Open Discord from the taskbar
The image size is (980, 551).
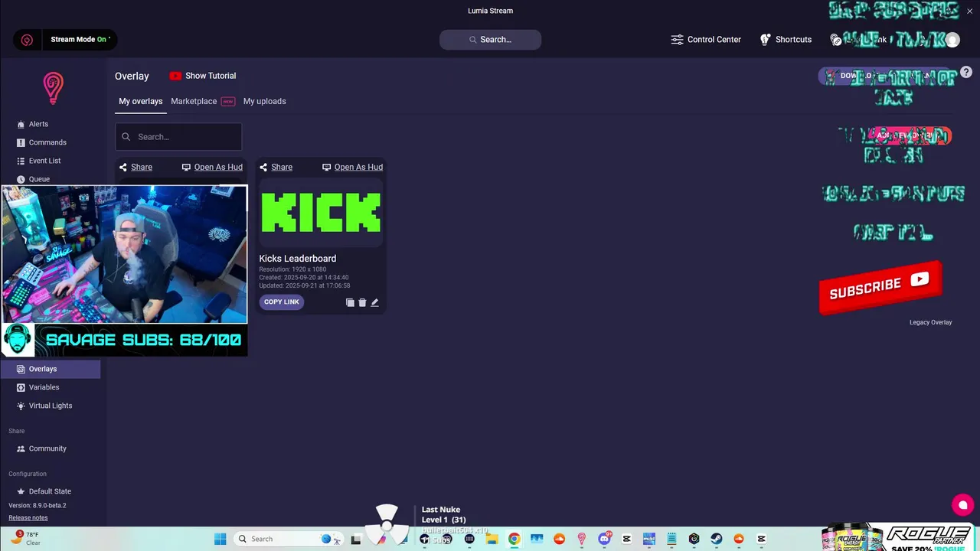604,539
